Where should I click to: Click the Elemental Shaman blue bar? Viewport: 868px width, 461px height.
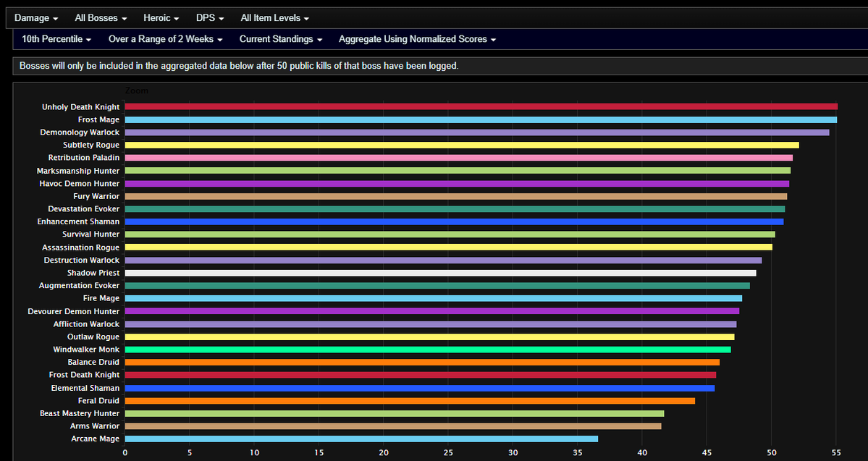coord(420,389)
